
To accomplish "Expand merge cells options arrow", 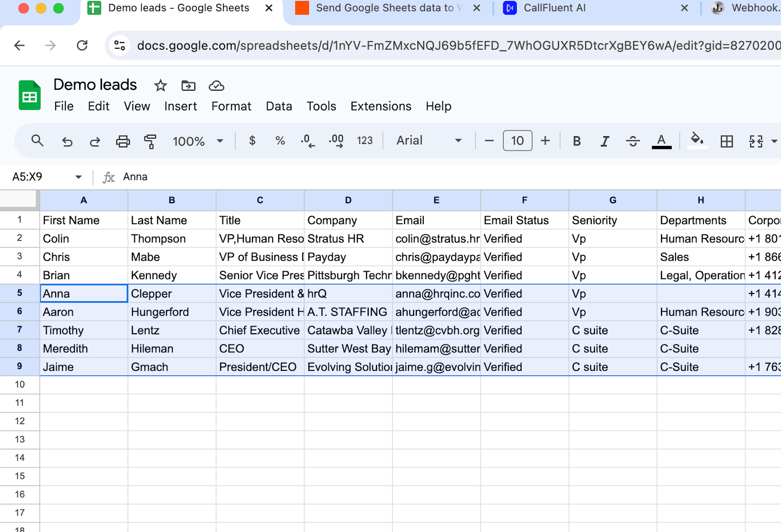I will click(774, 142).
